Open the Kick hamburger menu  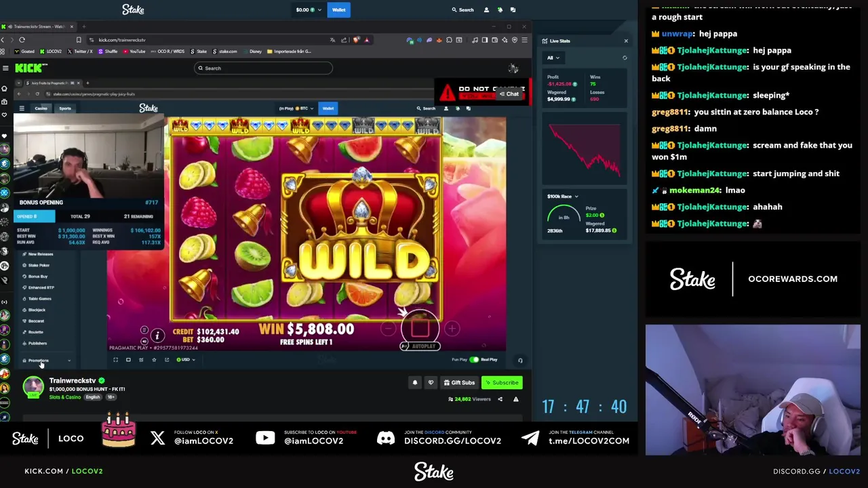pyautogui.click(x=5, y=68)
